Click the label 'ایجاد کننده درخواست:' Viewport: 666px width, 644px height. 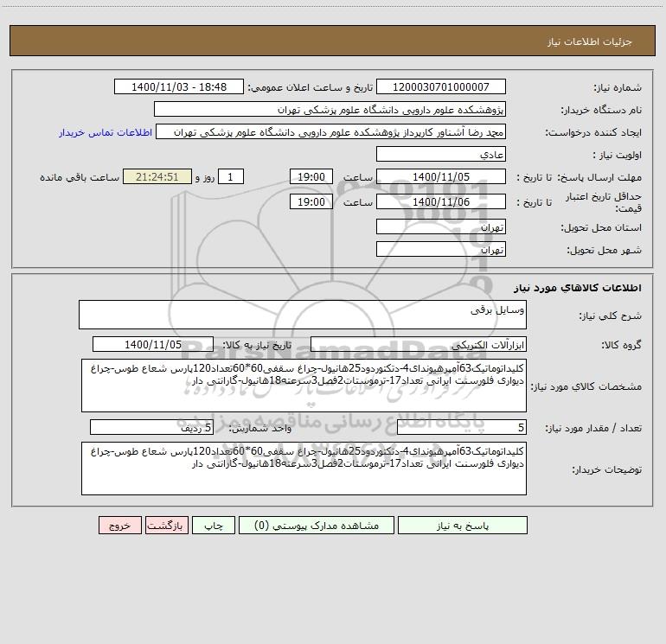pos(593,133)
